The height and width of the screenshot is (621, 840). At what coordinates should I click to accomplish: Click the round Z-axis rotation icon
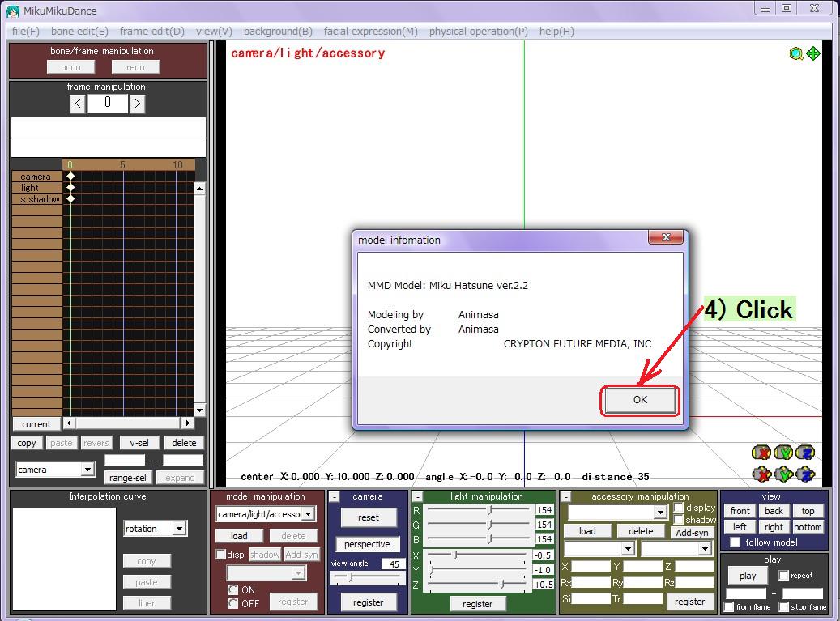coord(805,453)
